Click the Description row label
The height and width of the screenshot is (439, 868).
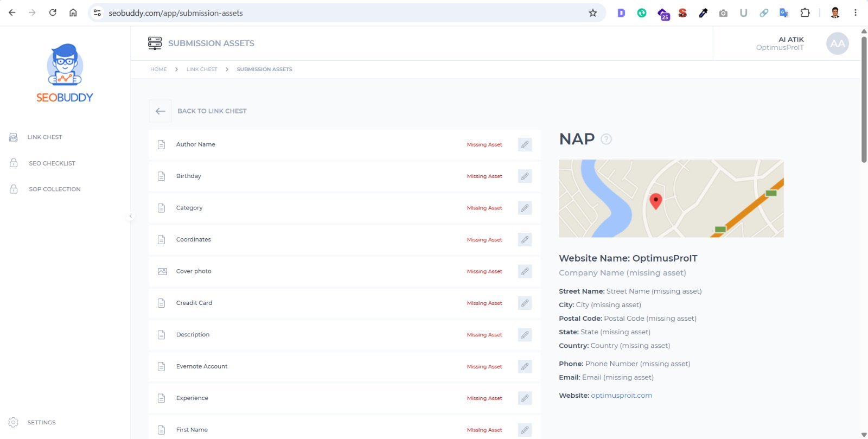coord(193,335)
